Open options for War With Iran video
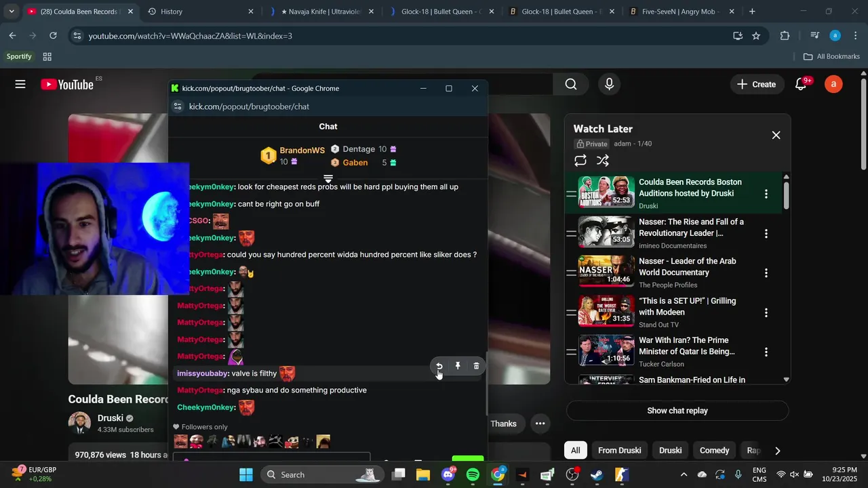The width and height of the screenshot is (868, 488). [x=766, y=352]
